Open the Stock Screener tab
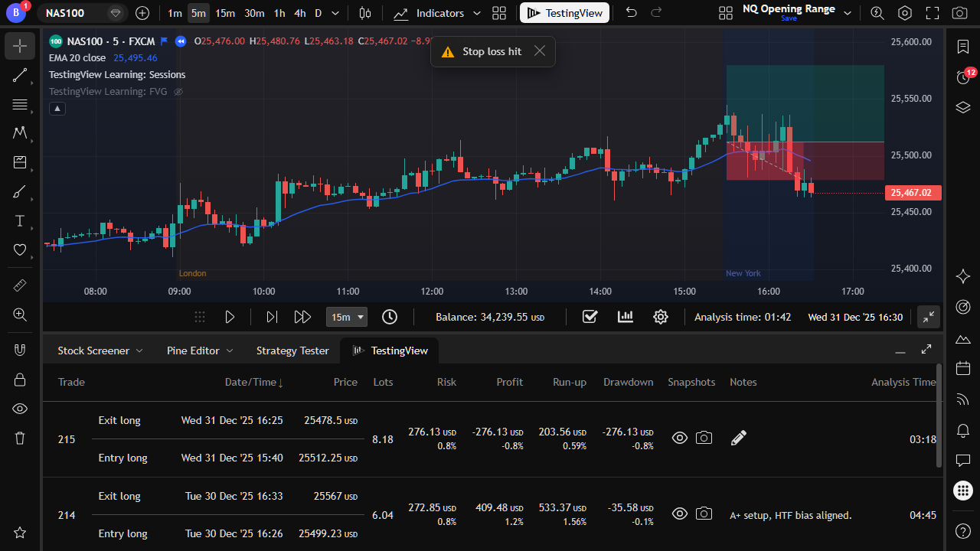 [93, 350]
